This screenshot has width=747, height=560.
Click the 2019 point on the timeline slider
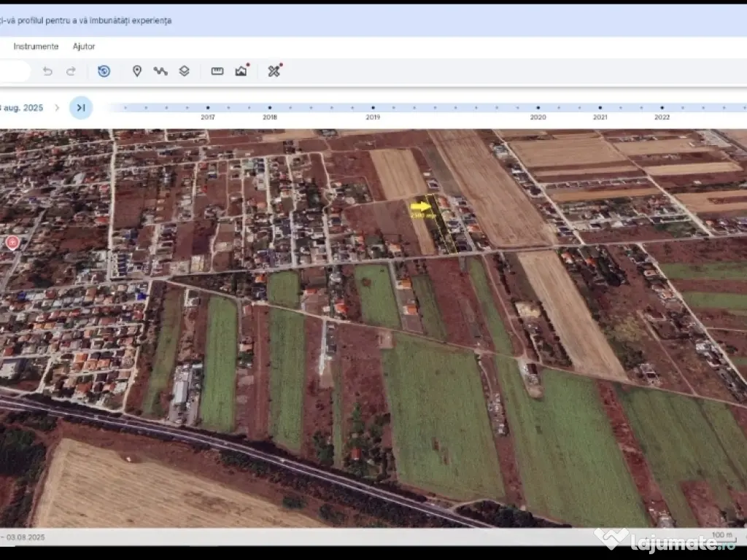pos(373,108)
